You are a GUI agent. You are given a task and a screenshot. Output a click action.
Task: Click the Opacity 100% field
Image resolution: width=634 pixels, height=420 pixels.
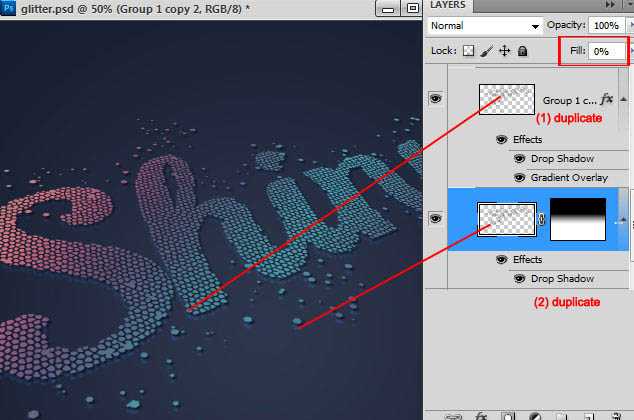[x=606, y=25]
